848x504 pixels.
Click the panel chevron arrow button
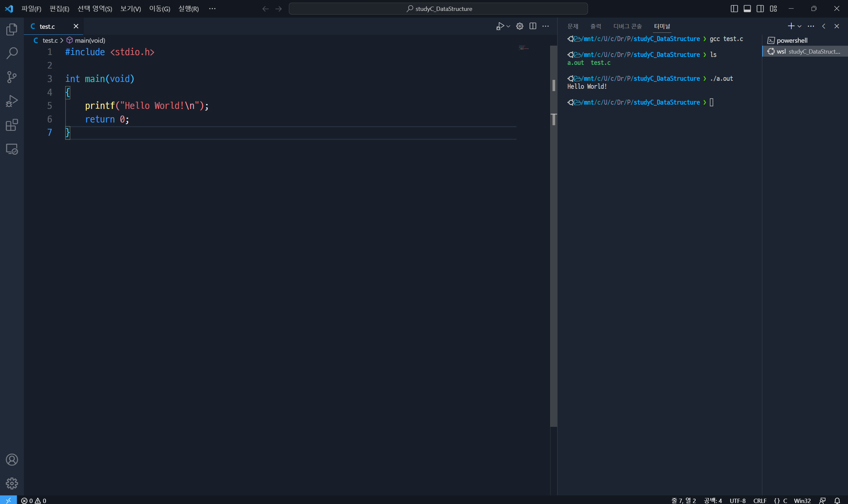click(823, 26)
